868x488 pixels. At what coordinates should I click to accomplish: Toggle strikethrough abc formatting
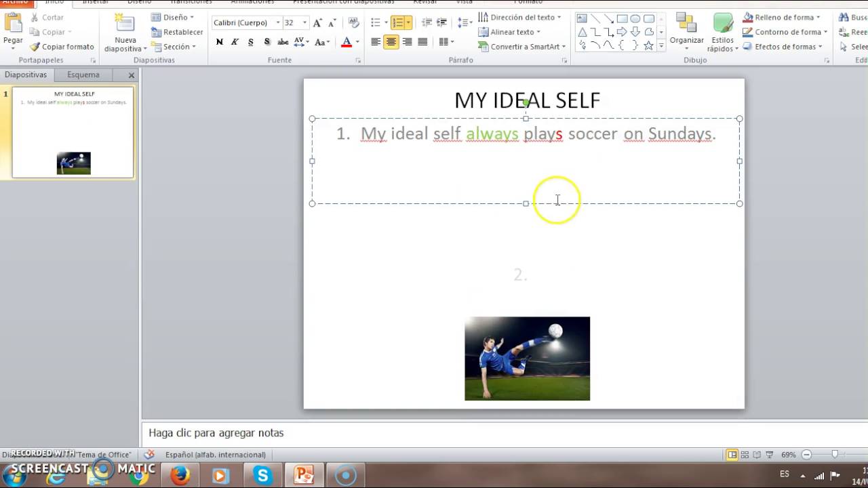(283, 42)
